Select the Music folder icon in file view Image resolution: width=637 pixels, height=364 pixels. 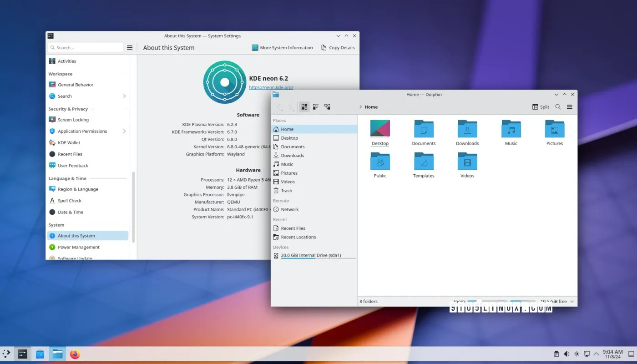pos(511,129)
